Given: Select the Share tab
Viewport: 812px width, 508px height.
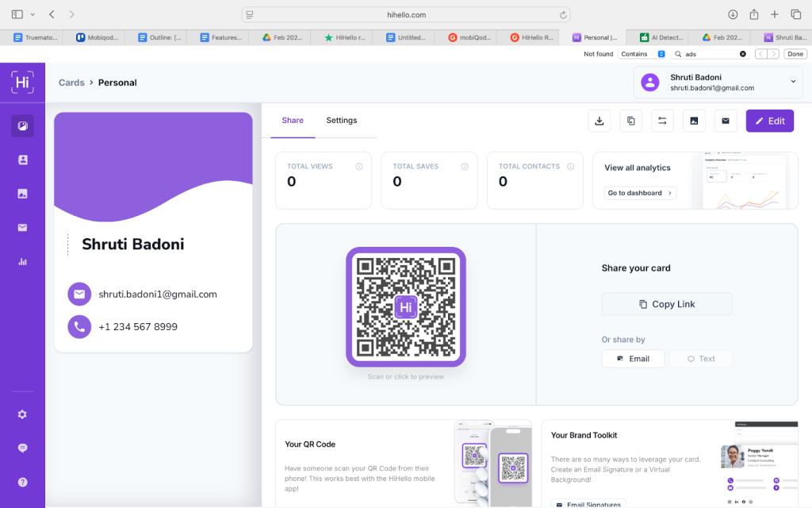Looking at the screenshot, I should tap(293, 121).
